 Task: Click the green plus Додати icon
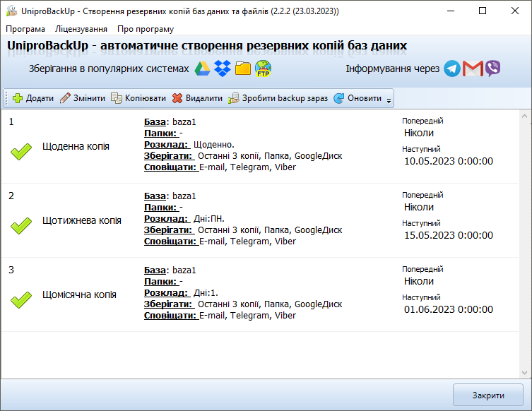pos(17,98)
